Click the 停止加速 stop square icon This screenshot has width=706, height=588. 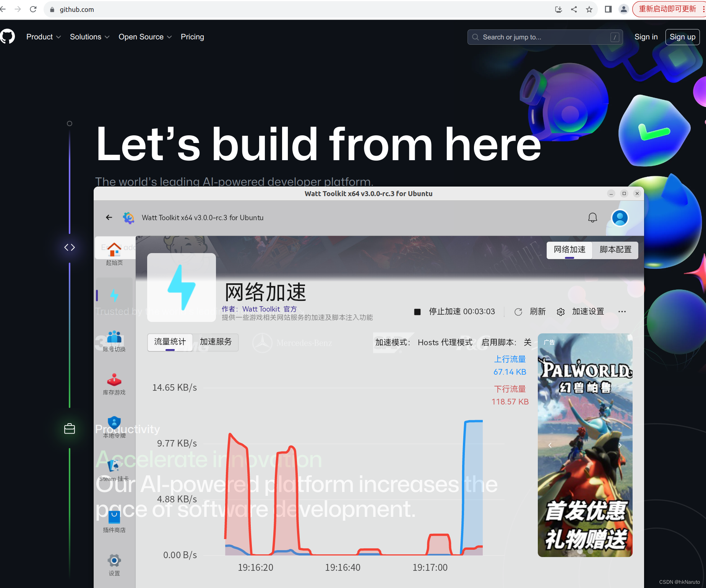tap(417, 312)
